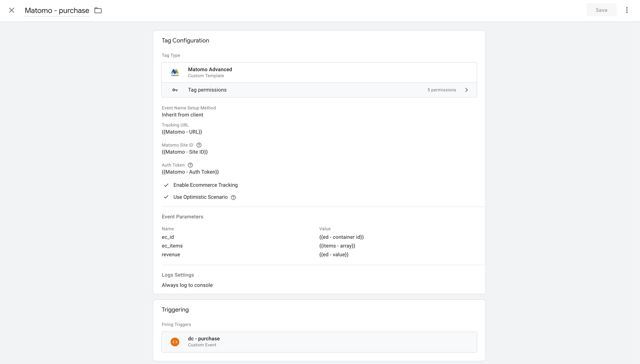Open folder icon next to tag name
The width and height of the screenshot is (640, 364).
tap(98, 10)
